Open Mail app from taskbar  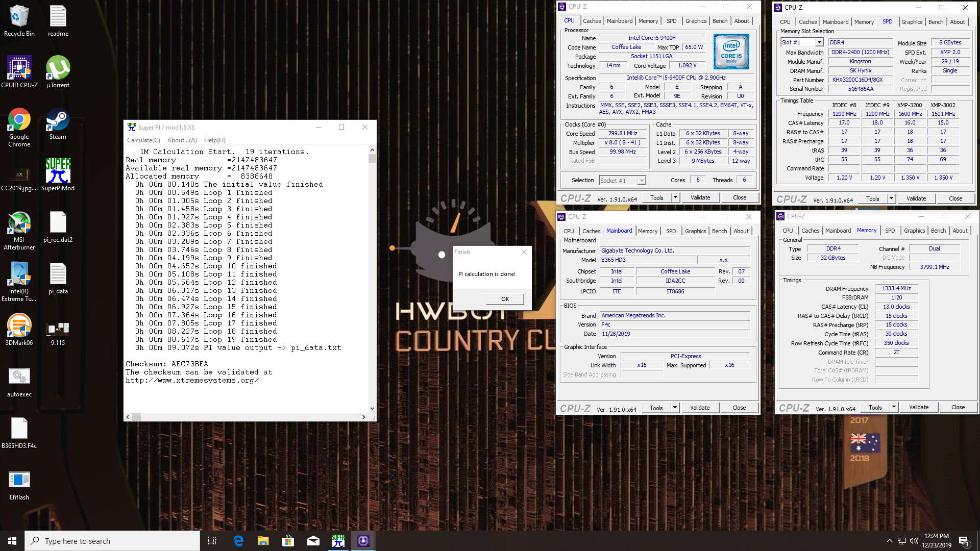[x=313, y=541]
